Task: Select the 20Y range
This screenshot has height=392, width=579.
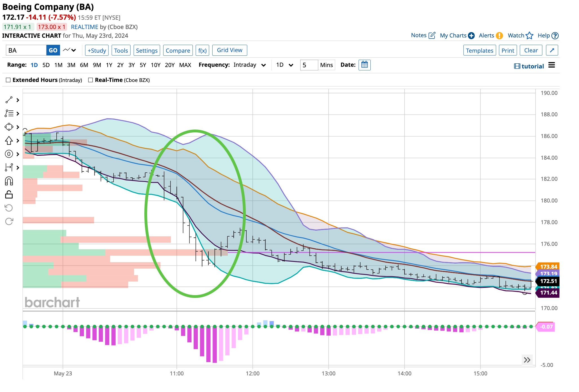Action: 170,65
